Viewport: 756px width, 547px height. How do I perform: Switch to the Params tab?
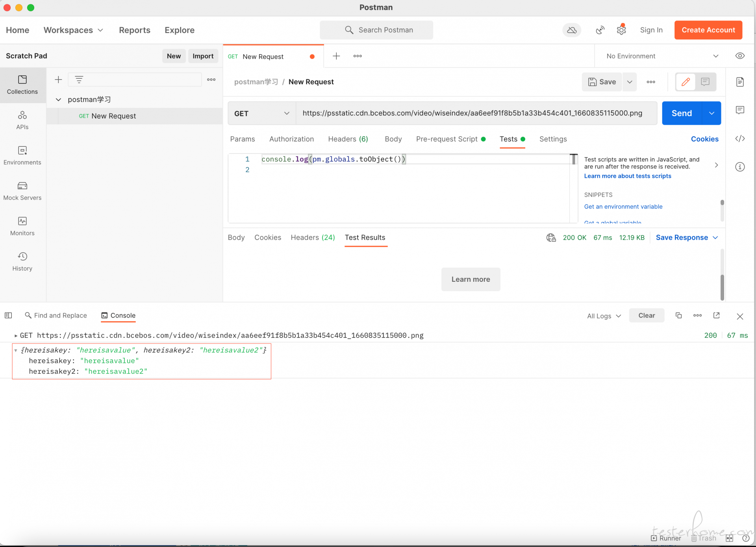coord(243,139)
